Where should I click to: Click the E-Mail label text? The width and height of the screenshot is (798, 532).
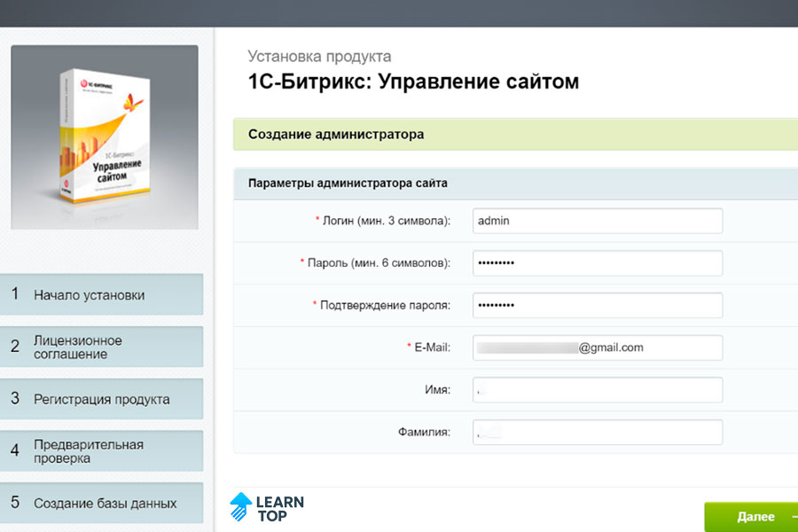[432, 348]
